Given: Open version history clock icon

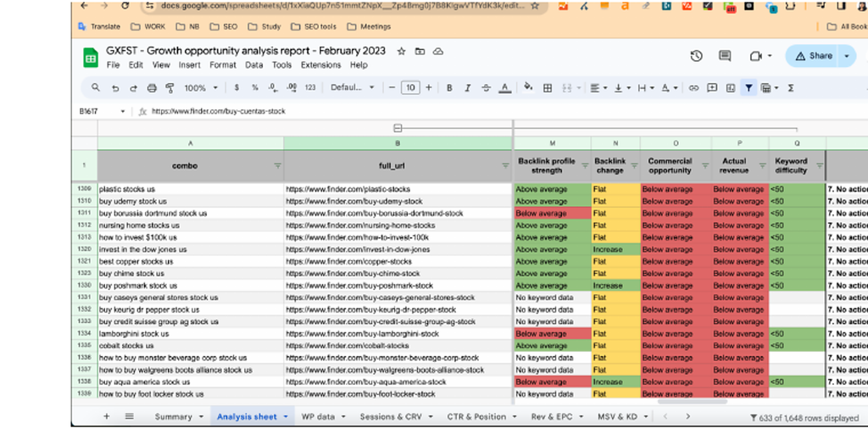Looking at the screenshot, I should (697, 56).
